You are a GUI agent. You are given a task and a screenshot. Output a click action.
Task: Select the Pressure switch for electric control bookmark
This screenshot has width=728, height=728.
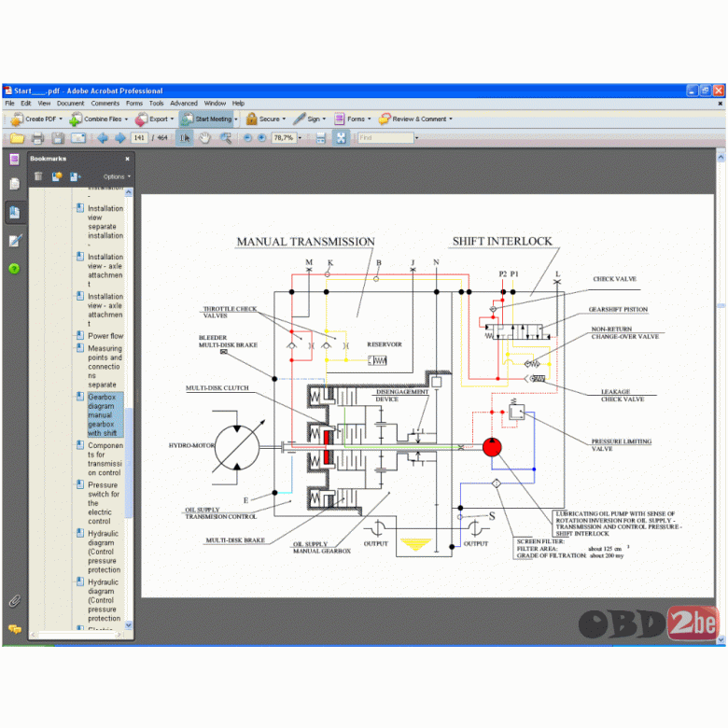coord(104,503)
